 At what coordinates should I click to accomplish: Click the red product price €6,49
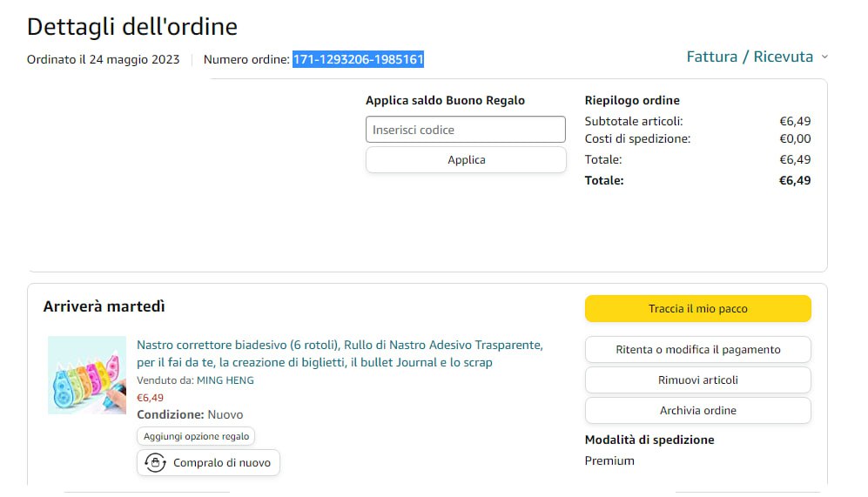[x=150, y=398]
